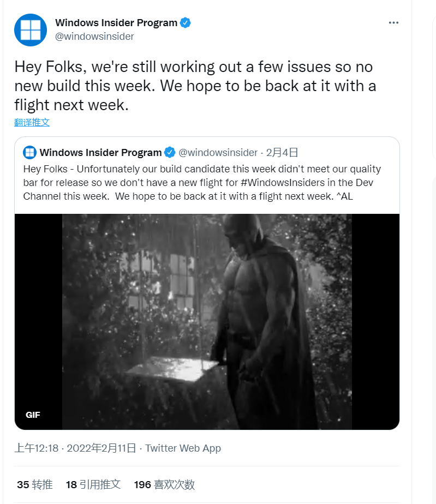436x504 pixels.
Task: Click the 上午12:18 · 2022年2月11日 timestamp
Action: click(75, 448)
